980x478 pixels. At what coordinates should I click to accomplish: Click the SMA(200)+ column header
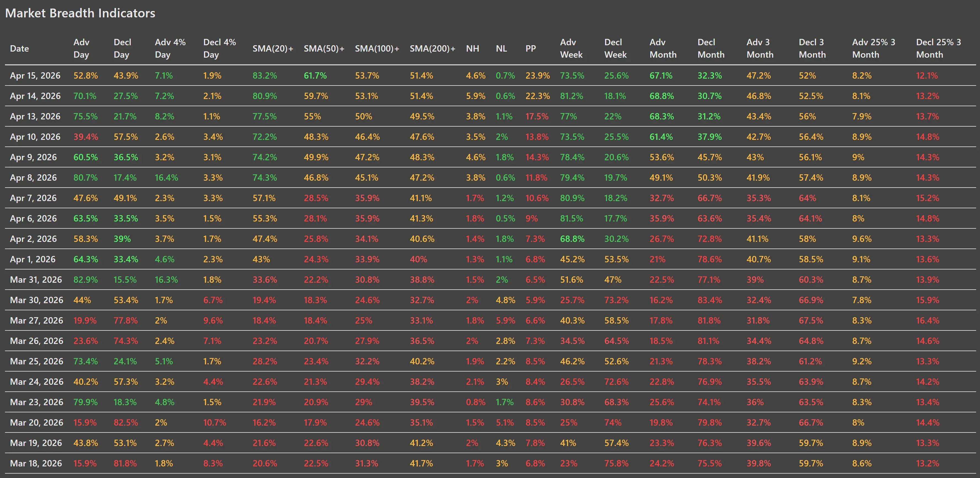[433, 48]
